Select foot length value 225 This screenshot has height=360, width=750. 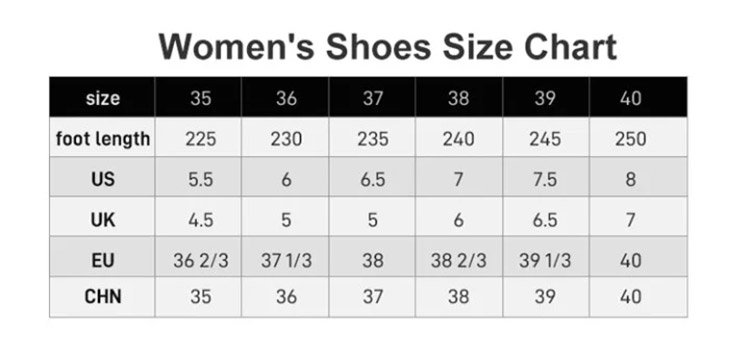(199, 138)
